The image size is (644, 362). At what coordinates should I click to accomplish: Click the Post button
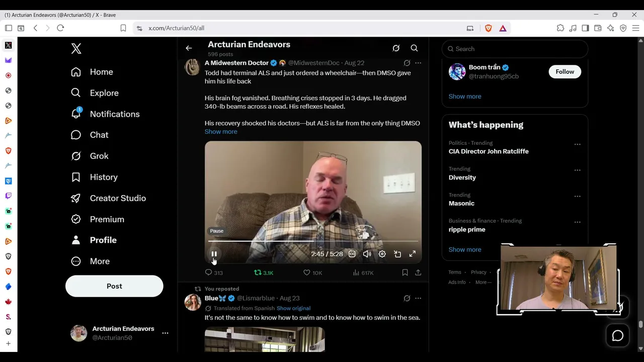pos(114,286)
